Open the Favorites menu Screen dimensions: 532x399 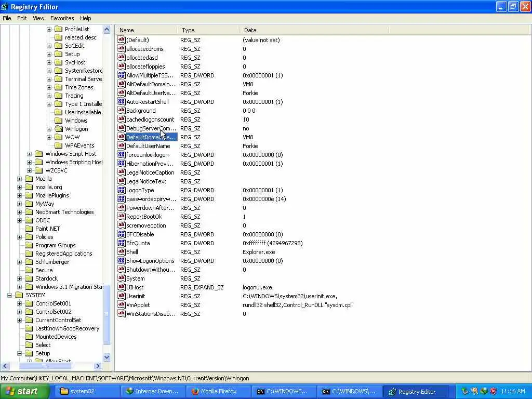(x=62, y=18)
